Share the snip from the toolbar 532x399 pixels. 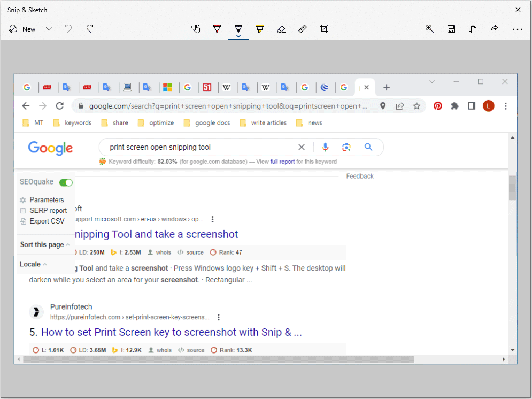tap(494, 29)
